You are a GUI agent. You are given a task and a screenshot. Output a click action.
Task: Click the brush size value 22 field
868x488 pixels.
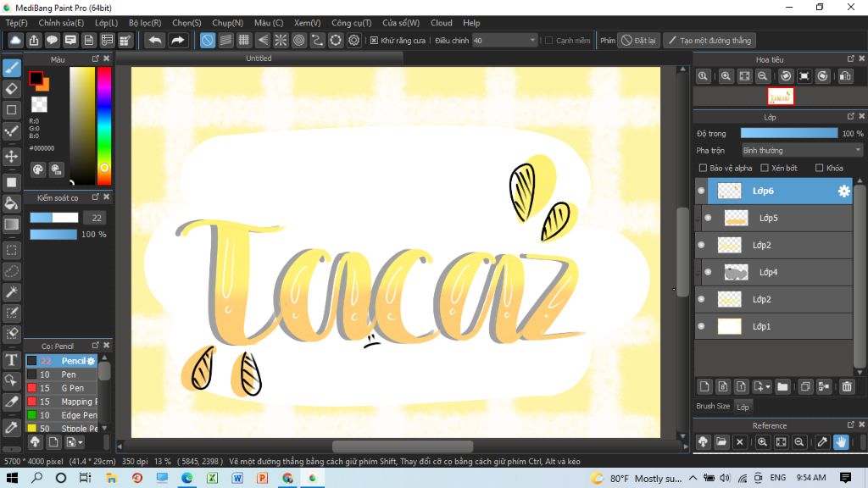(x=95, y=218)
